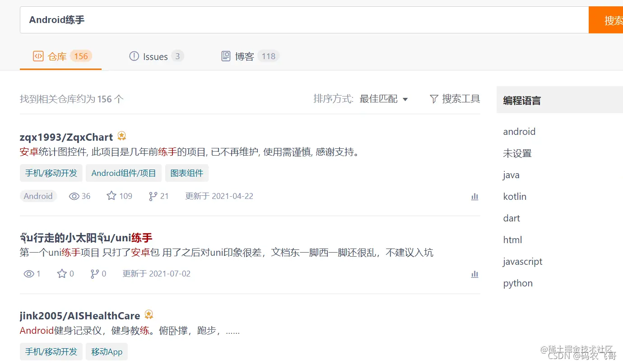
Task: Toggle the python language filter
Action: [517, 283]
